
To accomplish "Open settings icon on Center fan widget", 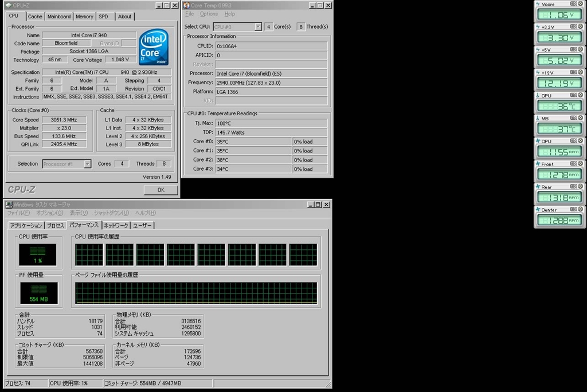I will 573,209.
